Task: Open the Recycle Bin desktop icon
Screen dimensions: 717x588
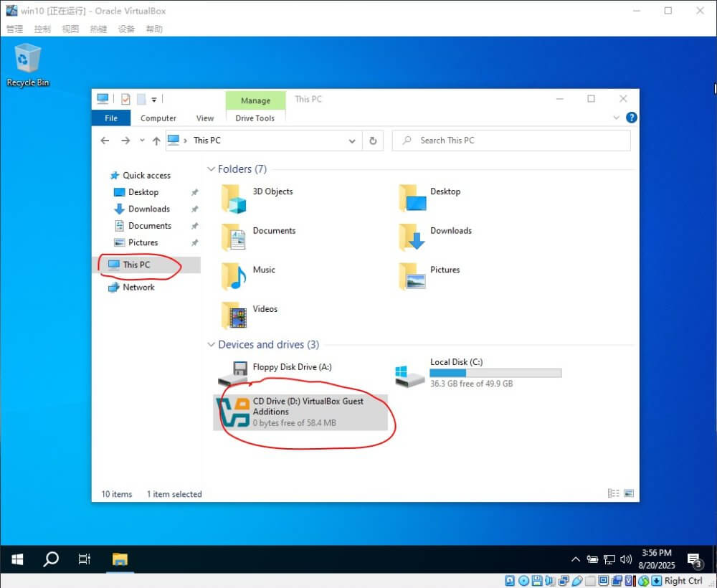Action: pyautogui.click(x=27, y=65)
